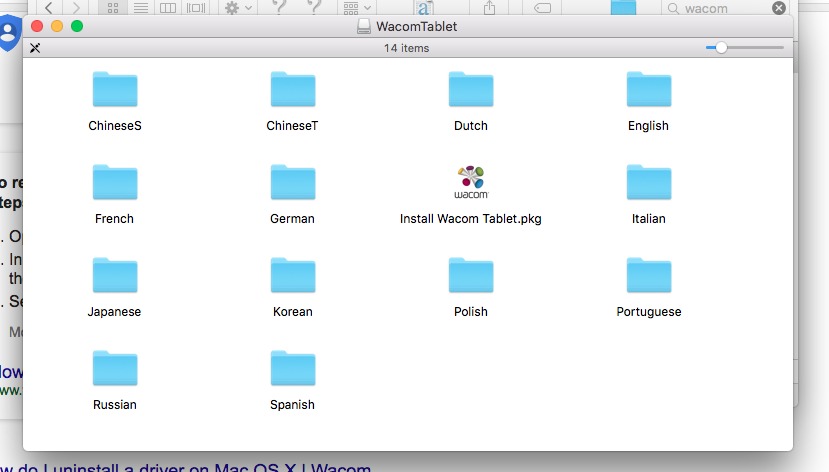This screenshot has width=829, height=472.
Task: Clear the 'wacom' search text
Action: coord(779,8)
